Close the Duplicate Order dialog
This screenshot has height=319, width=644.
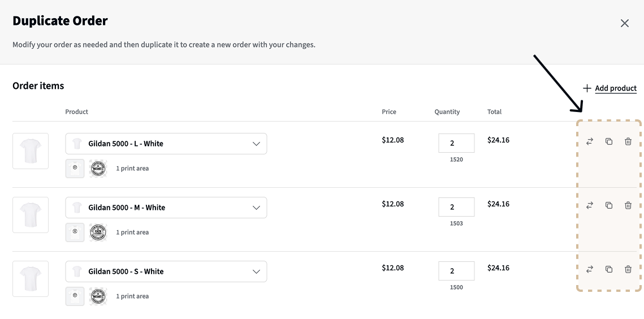coord(625,23)
